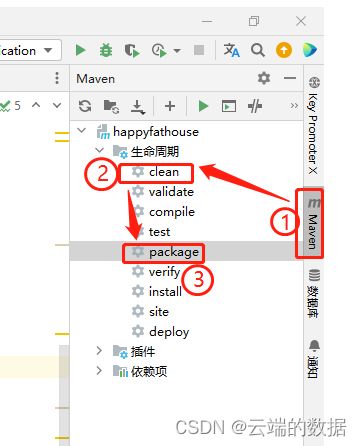The width and height of the screenshot is (362, 446).
Task: Open Search Everywhere magnifier icon
Action: (x=258, y=51)
